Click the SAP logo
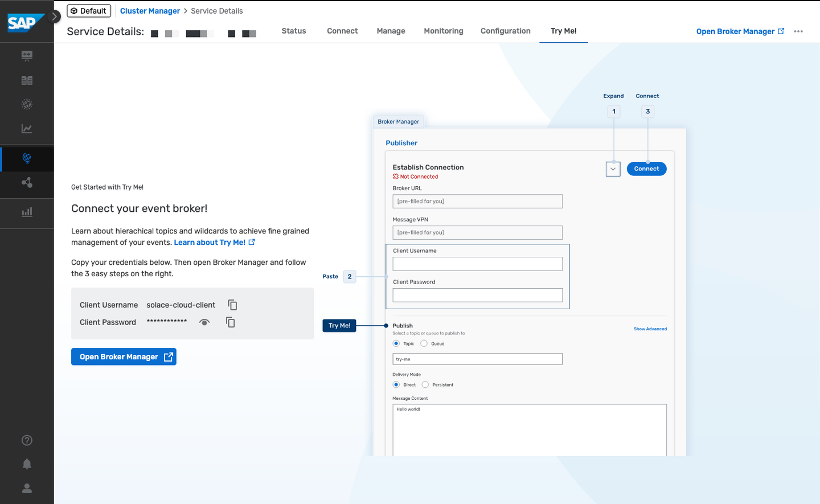Viewport: 820px width, 504px height. pyautogui.click(x=26, y=23)
